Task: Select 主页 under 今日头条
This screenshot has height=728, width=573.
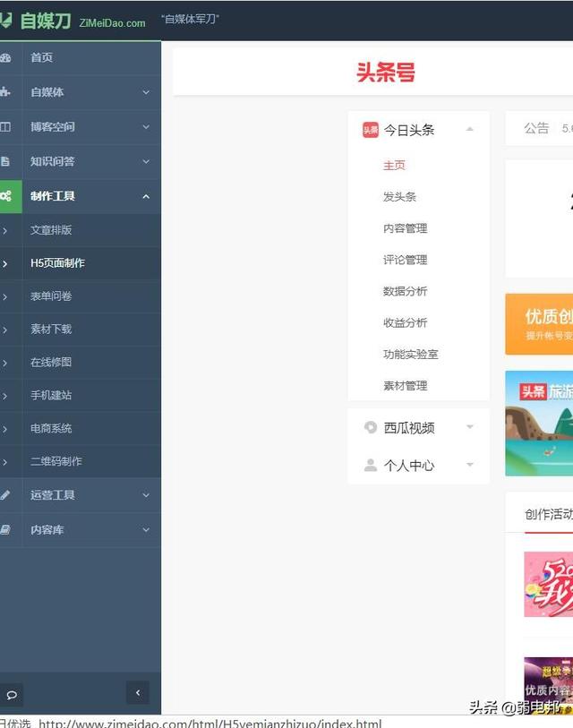Action: click(x=394, y=166)
